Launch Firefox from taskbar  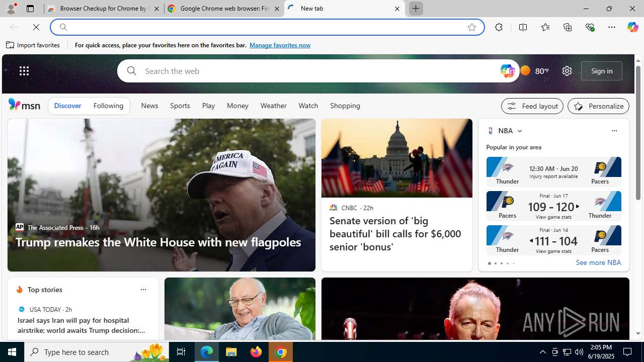pyautogui.click(x=256, y=352)
